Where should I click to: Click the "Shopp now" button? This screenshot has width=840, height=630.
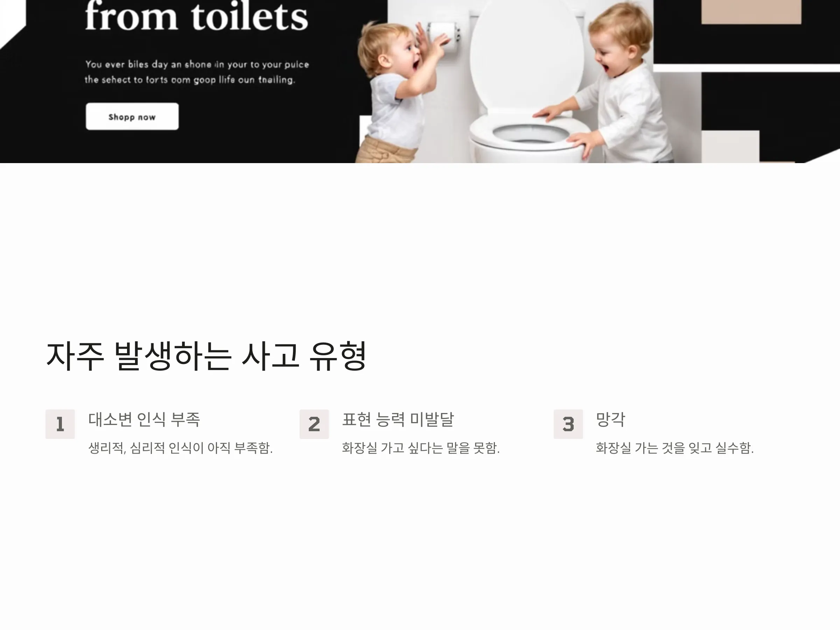132,117
